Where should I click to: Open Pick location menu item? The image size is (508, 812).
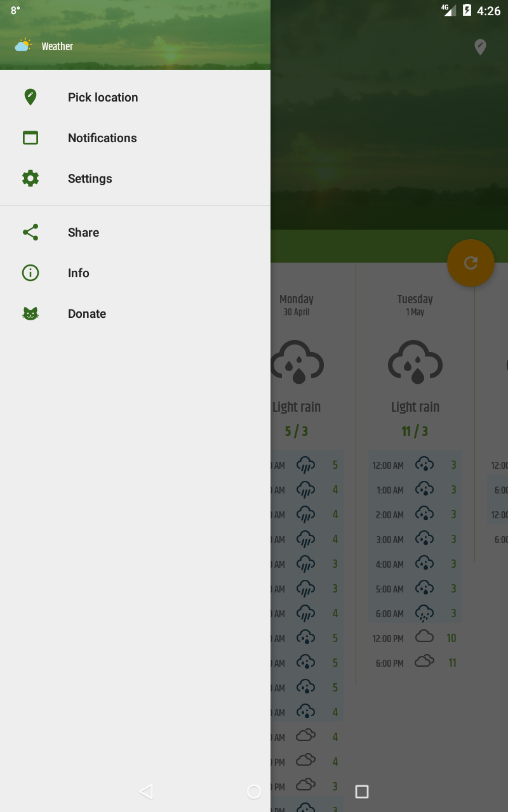point(103,97)
